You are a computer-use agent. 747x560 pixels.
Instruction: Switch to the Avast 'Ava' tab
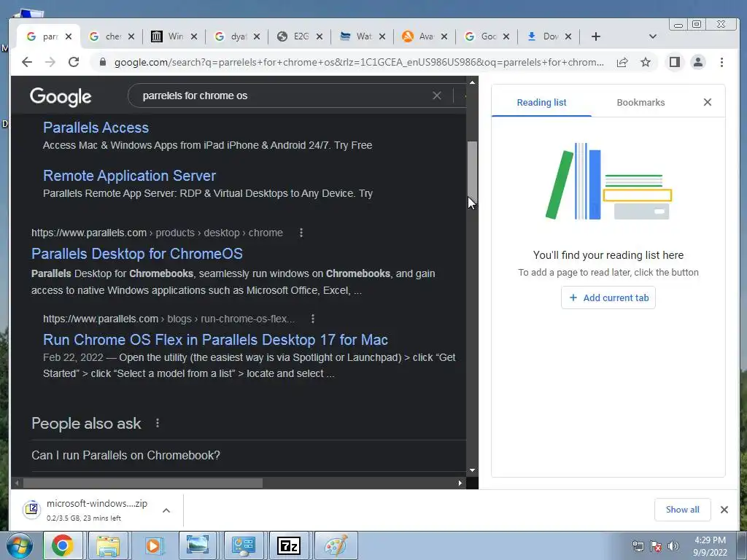(424, 36)
